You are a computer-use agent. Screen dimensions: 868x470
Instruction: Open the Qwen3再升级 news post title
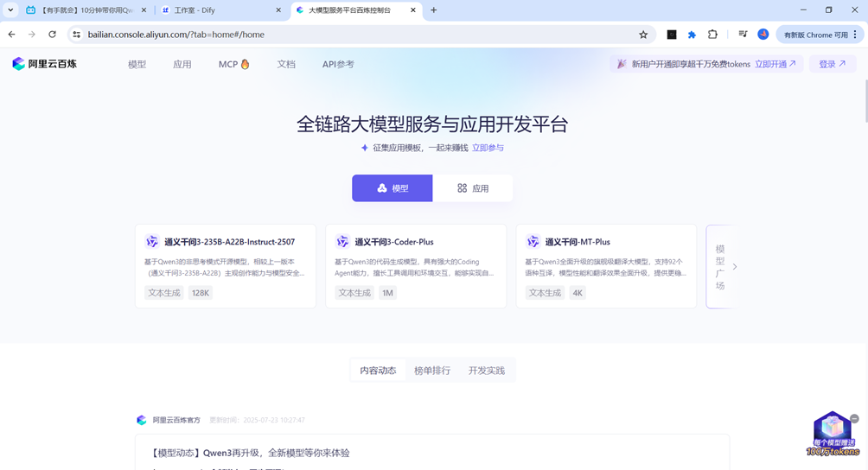250,453
